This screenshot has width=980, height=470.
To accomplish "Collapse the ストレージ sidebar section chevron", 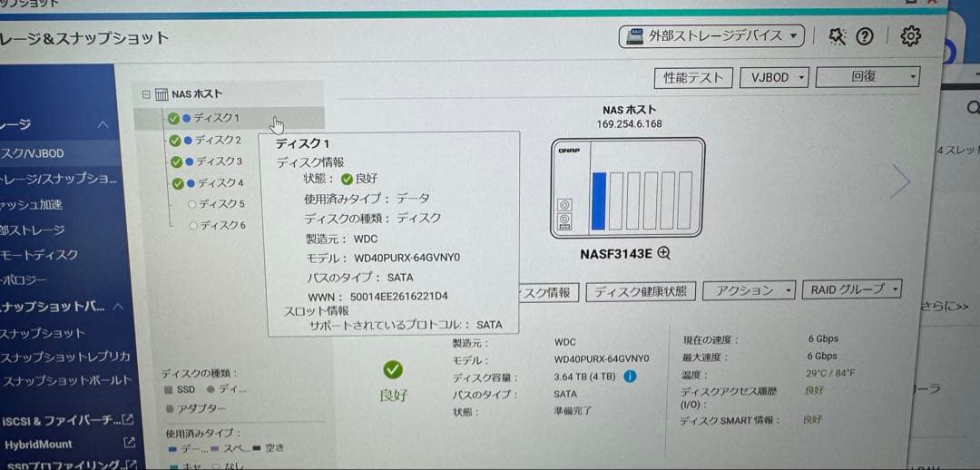I will point(103,124).
